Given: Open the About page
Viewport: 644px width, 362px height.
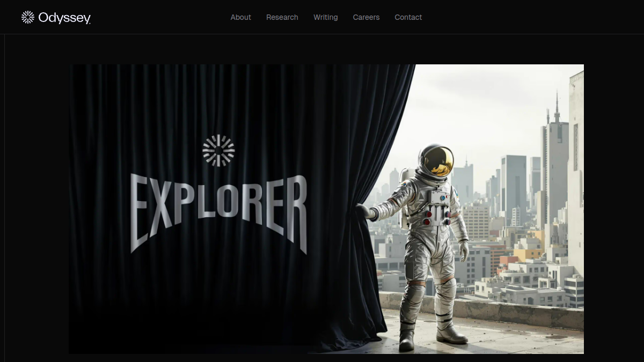Looking at the screenshot, I should (x=241, y=17).
